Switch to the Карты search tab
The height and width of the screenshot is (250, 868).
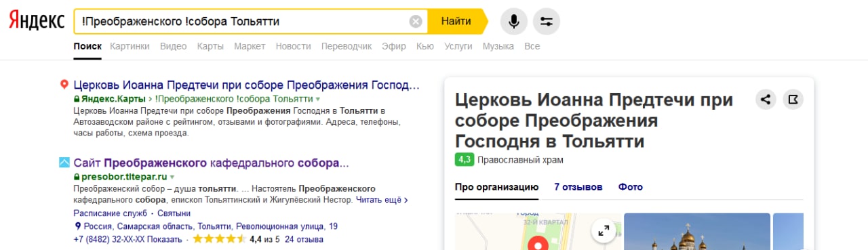coord(210,46)
